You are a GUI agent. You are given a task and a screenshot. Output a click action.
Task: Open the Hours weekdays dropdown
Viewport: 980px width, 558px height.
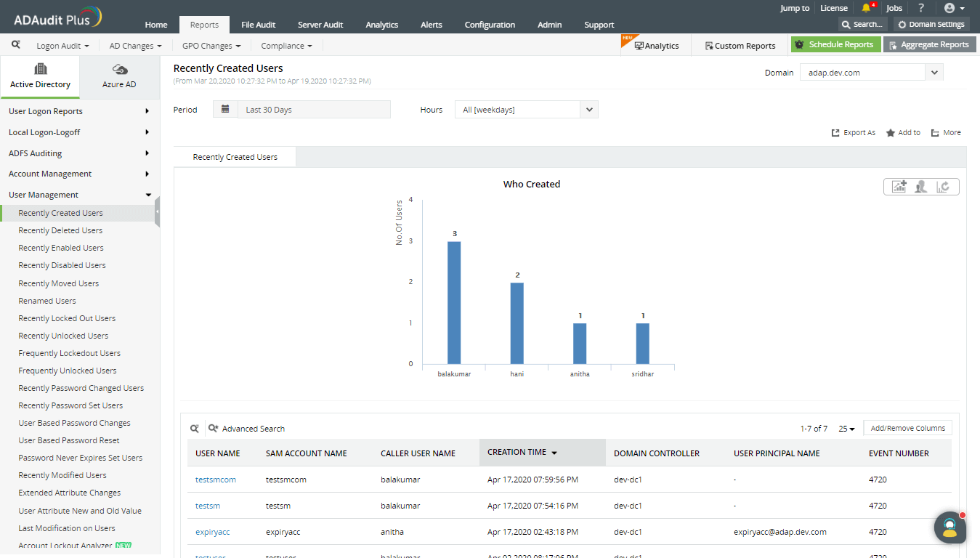tap(589, 110)
